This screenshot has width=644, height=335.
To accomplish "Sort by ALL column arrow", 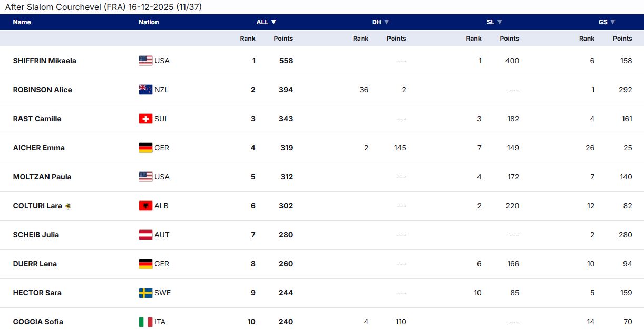I will [x=274, y=22].
